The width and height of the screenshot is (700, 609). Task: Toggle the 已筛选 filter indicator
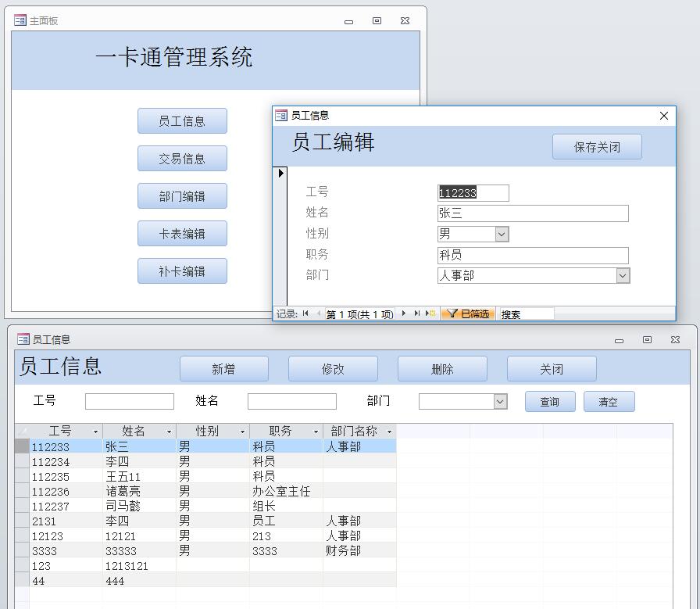pyautogui.click(x=468, y=313)
